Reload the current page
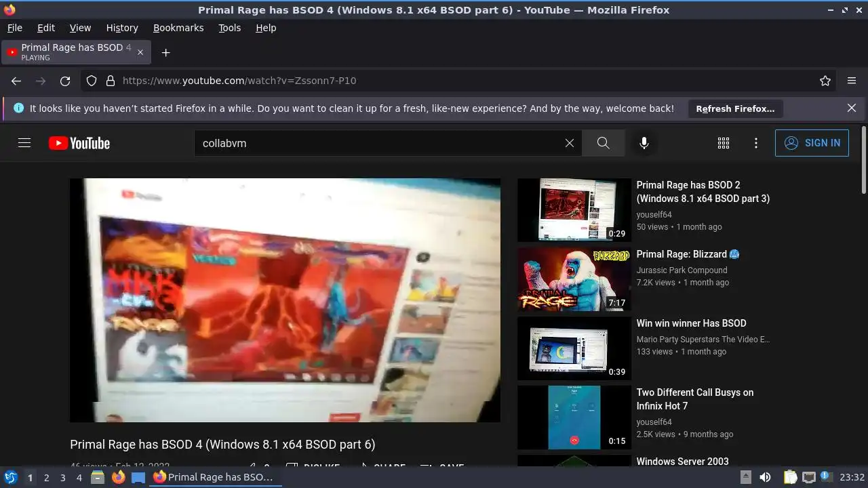The width and height of the screenshot is (868, 488). coord(65,81)
